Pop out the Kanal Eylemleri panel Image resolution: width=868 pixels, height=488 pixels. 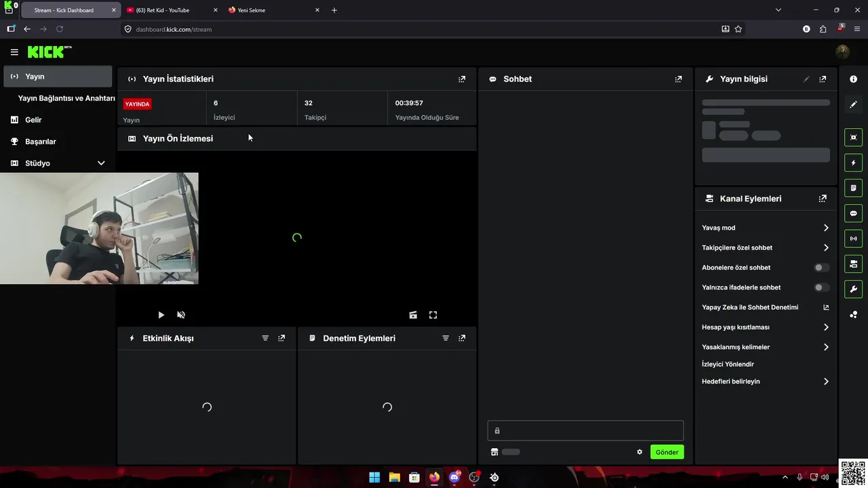823,199
